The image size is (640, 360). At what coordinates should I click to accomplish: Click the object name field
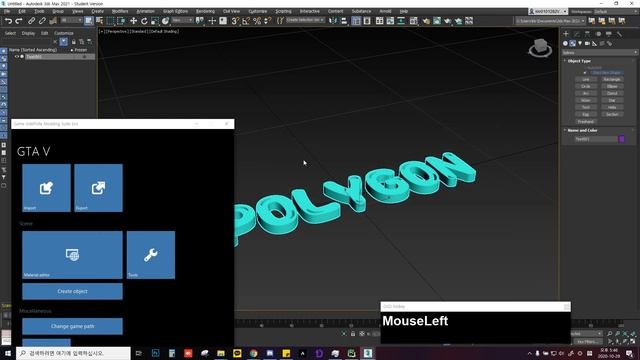pyautogui.click(x=596, y=139)
